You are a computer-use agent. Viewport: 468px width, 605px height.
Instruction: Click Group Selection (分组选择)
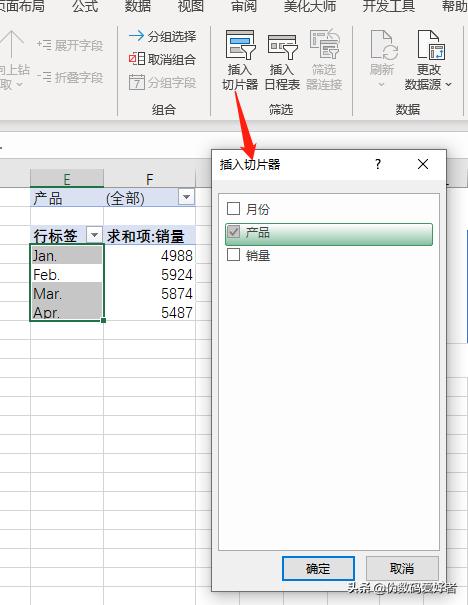pyautogui.click(x=162, y=37)
